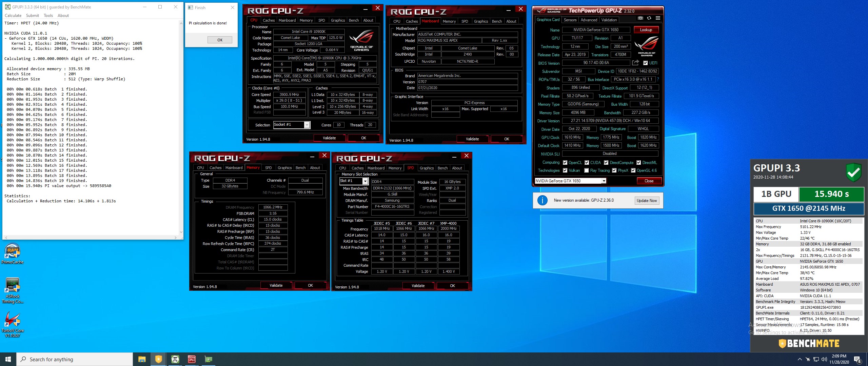Click the GPUPI title bar app icon
The image size is (868, 366).
pyautogui.click(x=7, y=7)
